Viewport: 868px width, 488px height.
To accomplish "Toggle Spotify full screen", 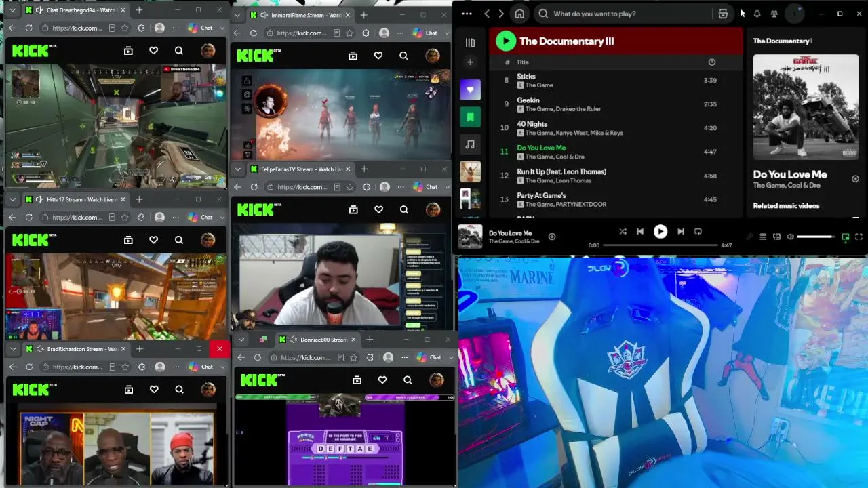I will pos(859,237).
